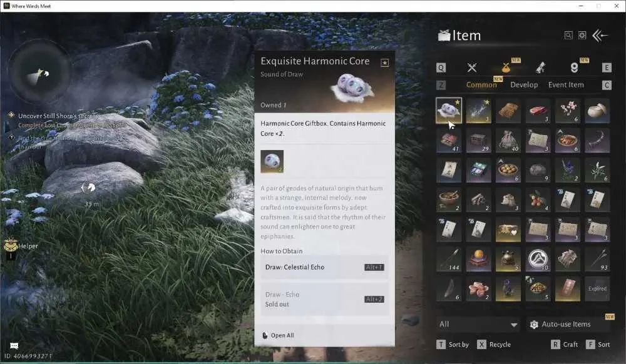Open the chat bubble icon

[x=14, y=345]
